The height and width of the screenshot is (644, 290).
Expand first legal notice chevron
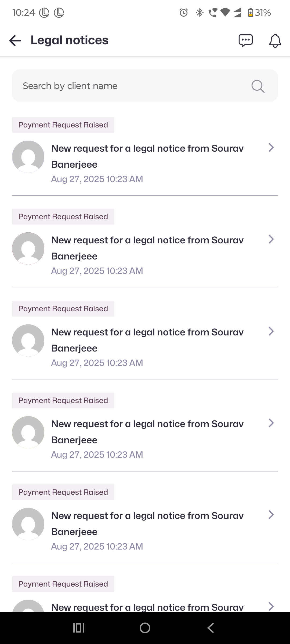click(x=271, y=147)
